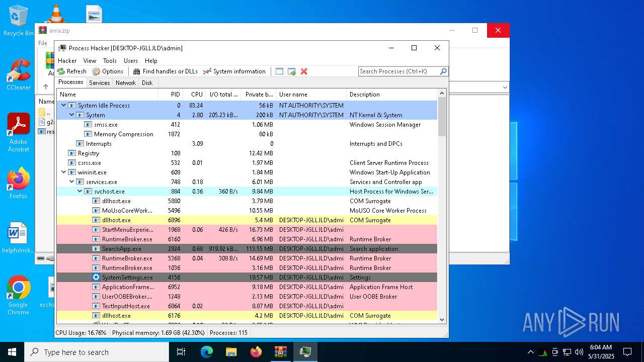Image resolution: width=644 pixels, height=362 pixels.
Task: Open System information
Action: pos(234,71)
